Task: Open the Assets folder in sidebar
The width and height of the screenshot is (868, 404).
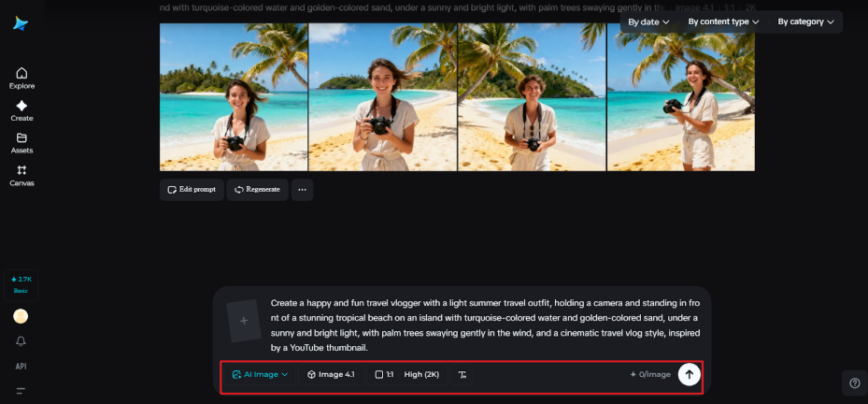Action: point(21,142)
